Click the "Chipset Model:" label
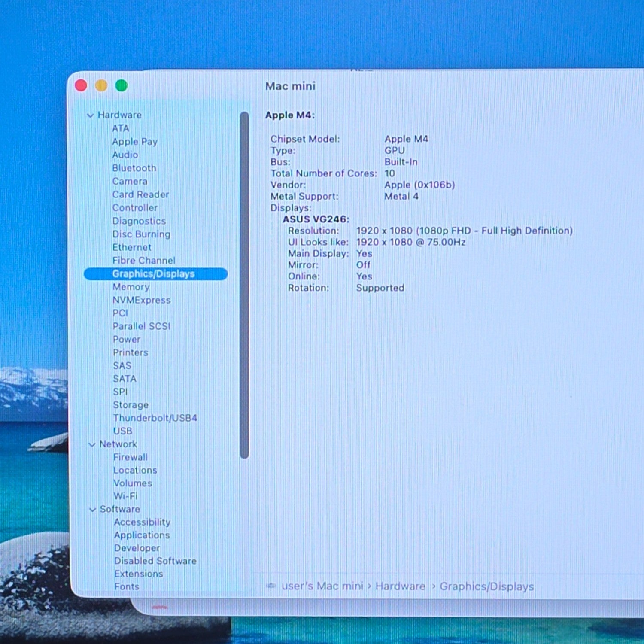 coord(305,139)
